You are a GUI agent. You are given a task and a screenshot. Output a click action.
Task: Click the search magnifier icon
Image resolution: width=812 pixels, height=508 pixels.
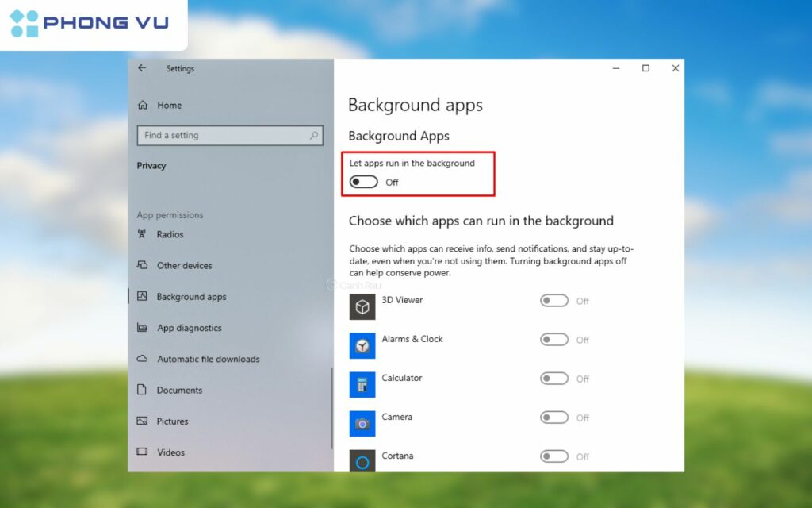point(314,136)
